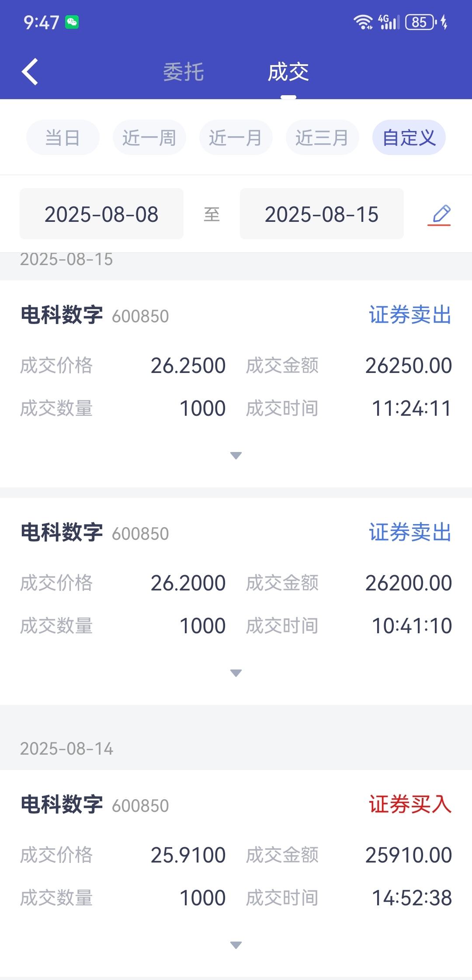472x980 pixels.
Task: Open the date range edit pencil icon
Action: pos(439,214)
